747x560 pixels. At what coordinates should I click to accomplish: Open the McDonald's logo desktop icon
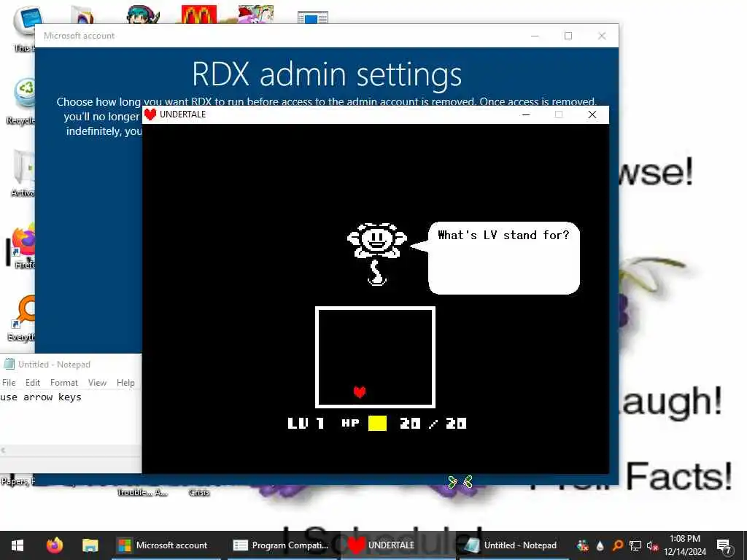coord(199,15)
